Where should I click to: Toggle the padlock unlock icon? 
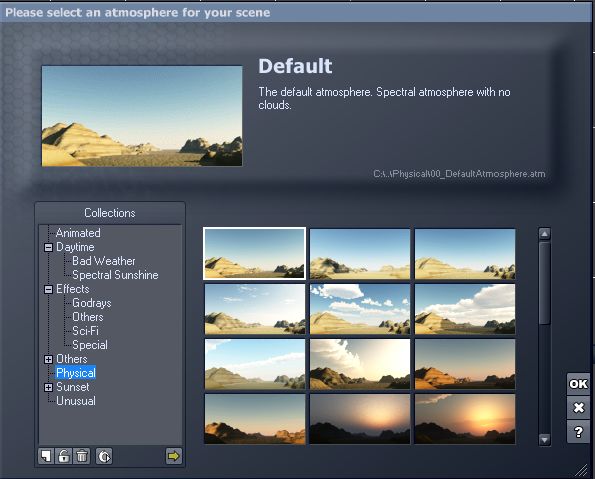tap(63, 456)
